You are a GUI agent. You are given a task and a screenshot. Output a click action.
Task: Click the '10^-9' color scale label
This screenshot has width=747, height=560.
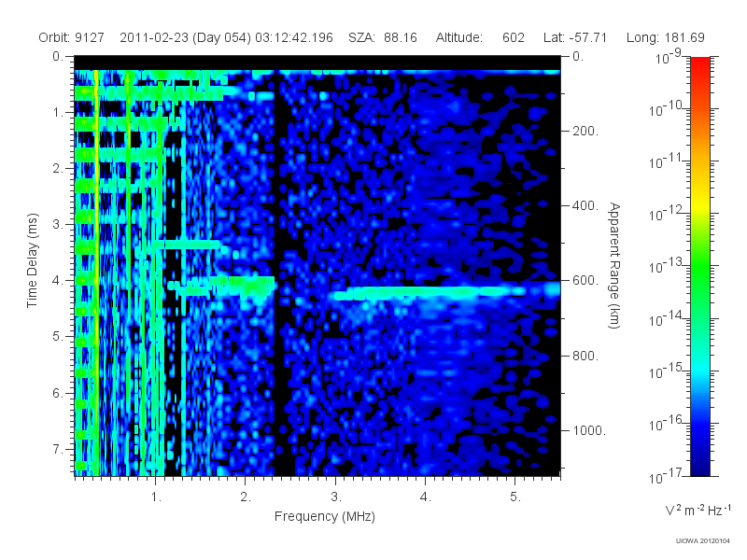click(669, 57)
